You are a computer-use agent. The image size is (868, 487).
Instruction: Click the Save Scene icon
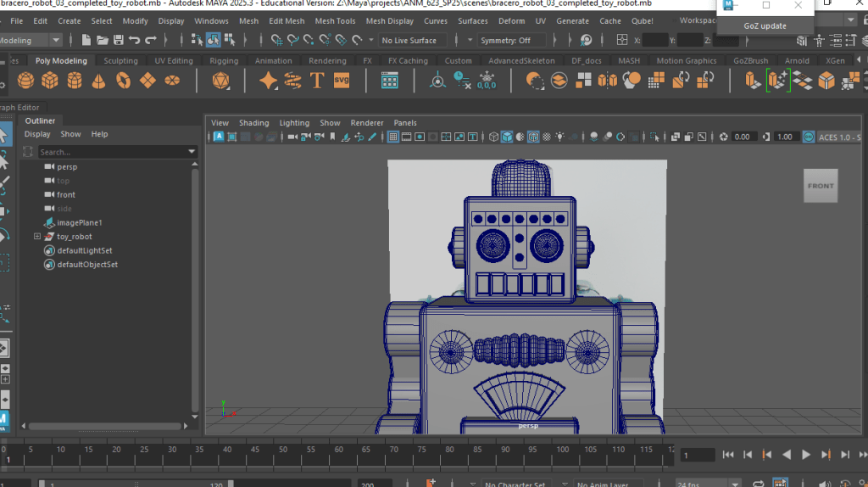[x=118, y=40]
